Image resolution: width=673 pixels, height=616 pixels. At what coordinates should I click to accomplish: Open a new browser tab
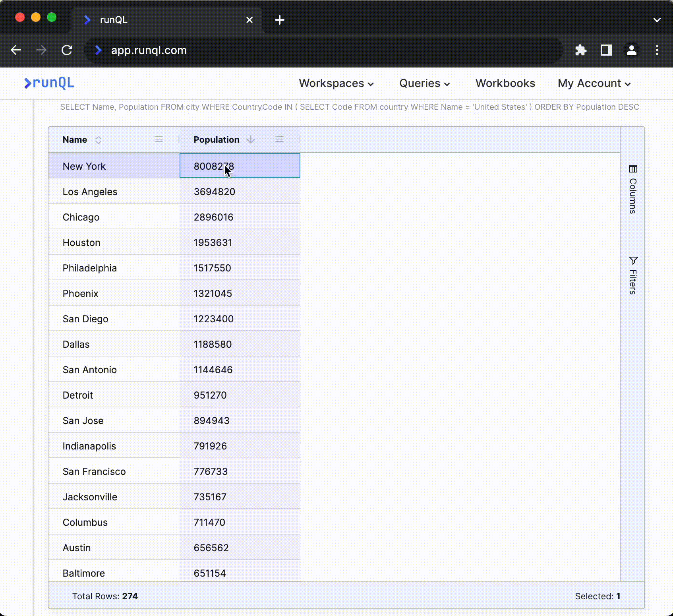point(280,20)
